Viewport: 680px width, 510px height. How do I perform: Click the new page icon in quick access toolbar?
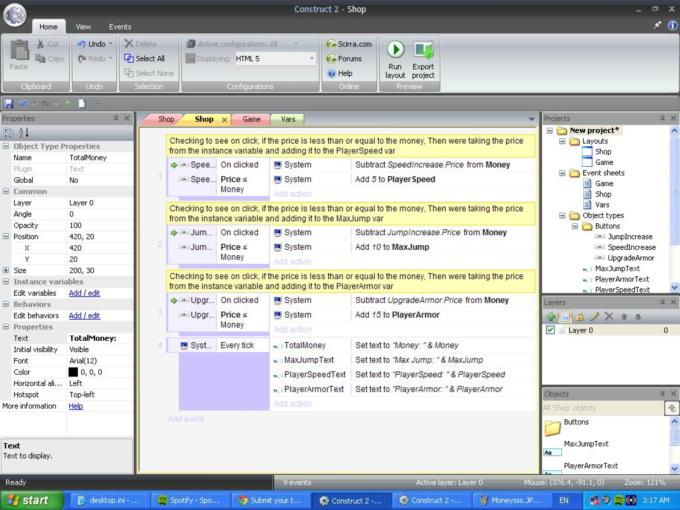tap(82, 103)
